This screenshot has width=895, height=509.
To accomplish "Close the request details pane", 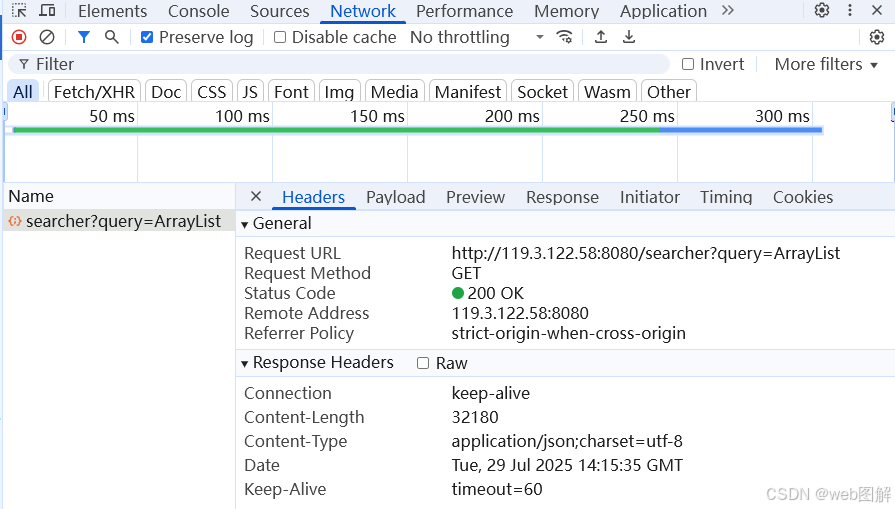I will click(x=256, y=196).
